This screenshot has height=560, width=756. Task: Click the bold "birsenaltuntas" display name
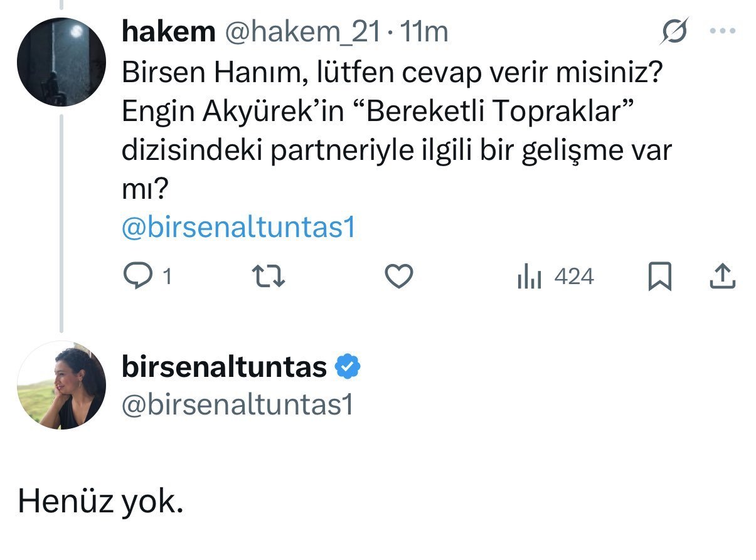pos(224,367)
